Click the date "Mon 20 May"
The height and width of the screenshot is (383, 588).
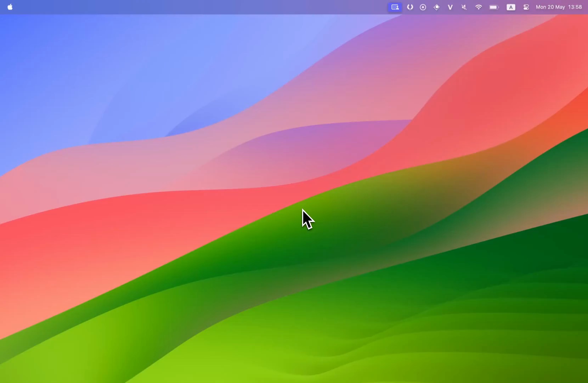click(550, 7)
